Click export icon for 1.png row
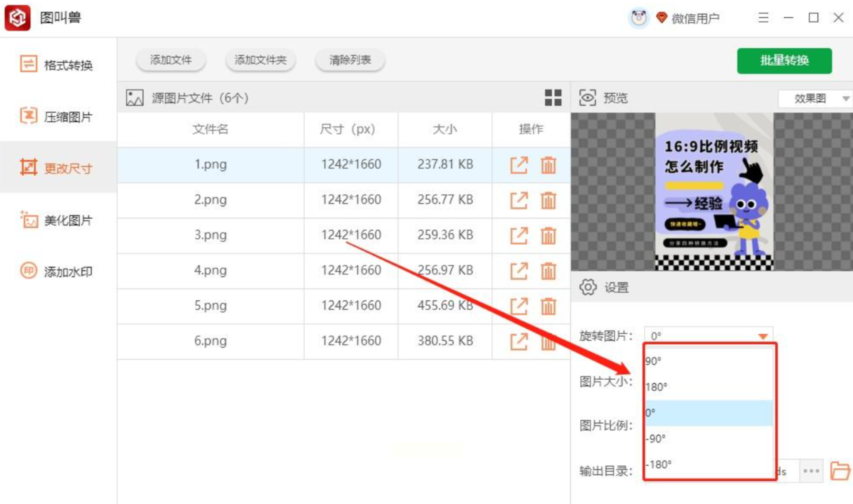The image size is (853, 504). 519,165
